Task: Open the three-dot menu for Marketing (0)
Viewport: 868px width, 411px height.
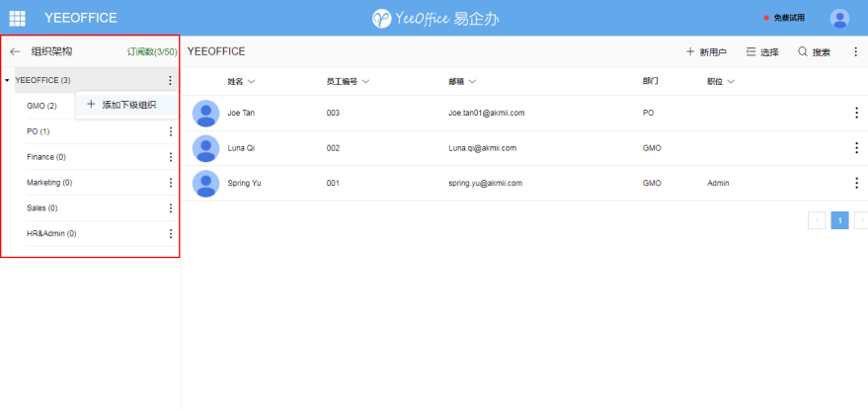Action: point(171,182)
